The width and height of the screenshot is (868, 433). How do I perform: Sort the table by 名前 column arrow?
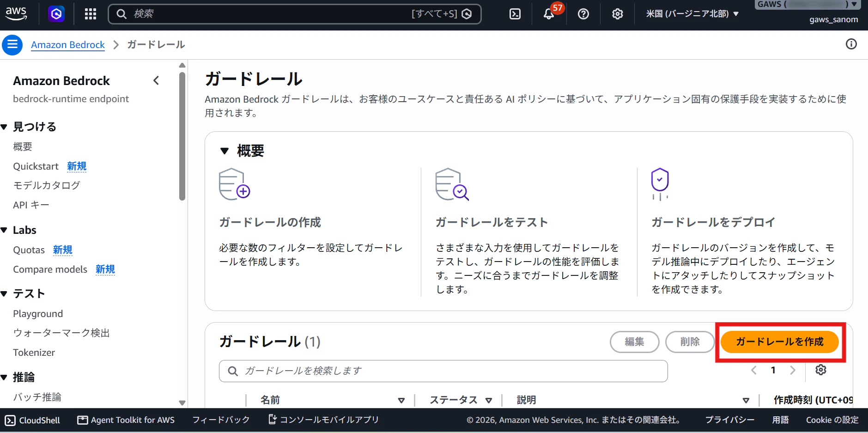tap(401, 400)
